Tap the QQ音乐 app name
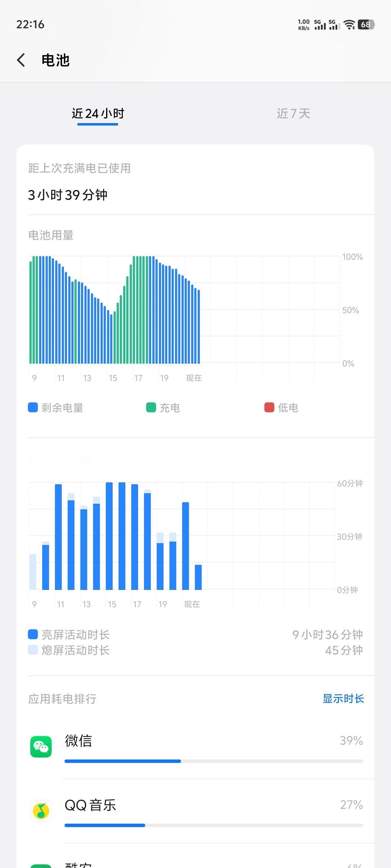391x868 pixels. coord(90,805)
